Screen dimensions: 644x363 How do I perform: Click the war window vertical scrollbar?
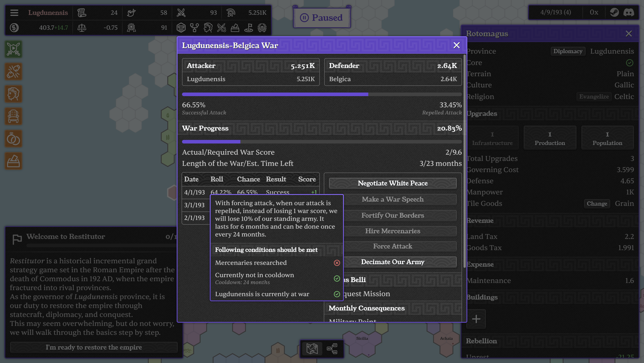(x=464, y=161)
